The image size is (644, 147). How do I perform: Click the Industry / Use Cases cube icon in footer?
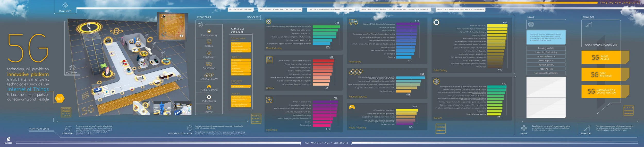tap(190, 128)
